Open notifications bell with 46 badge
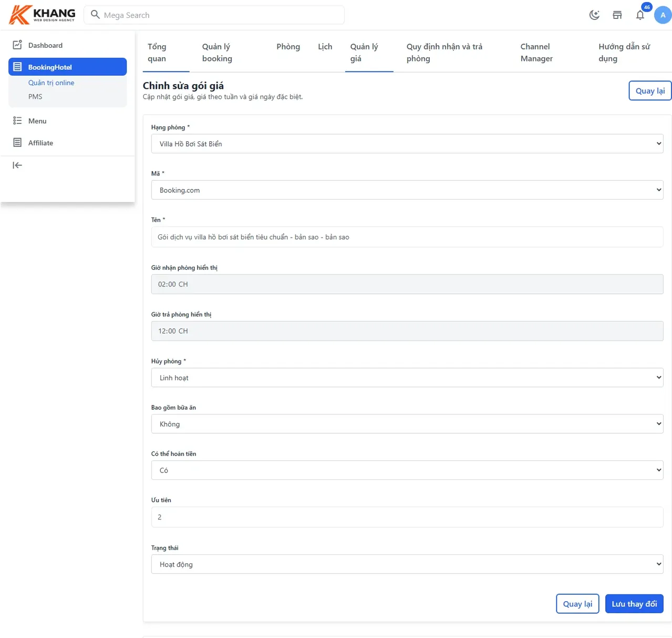Viewport: 672px width, 638px height. pos(640,15)
